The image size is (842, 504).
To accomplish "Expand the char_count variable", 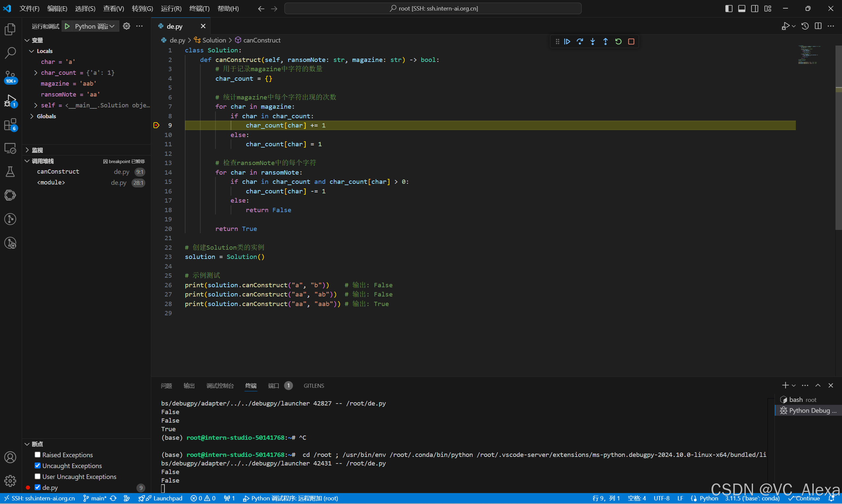I will coord(36,73).
